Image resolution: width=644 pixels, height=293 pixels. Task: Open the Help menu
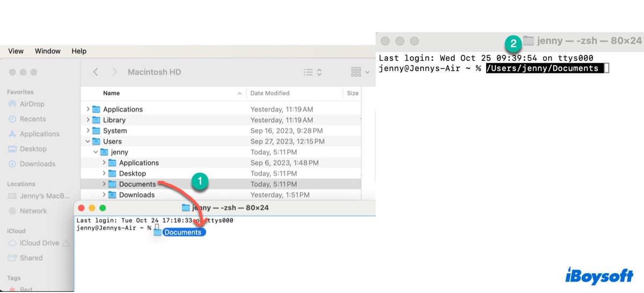coord(79,51)
